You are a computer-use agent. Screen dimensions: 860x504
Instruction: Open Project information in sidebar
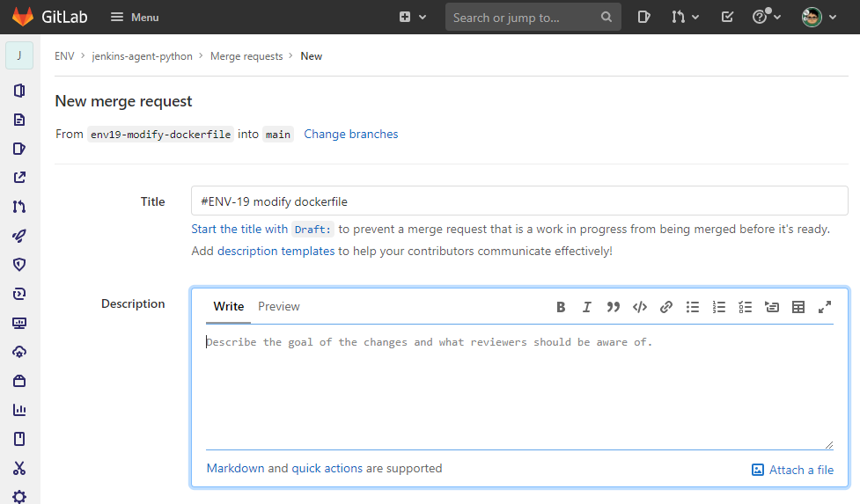19,91
